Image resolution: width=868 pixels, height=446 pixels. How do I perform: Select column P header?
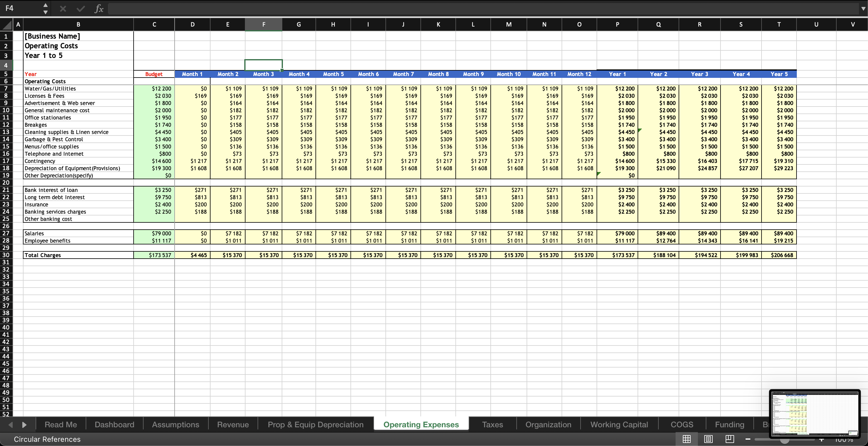(x=617, y=24)
